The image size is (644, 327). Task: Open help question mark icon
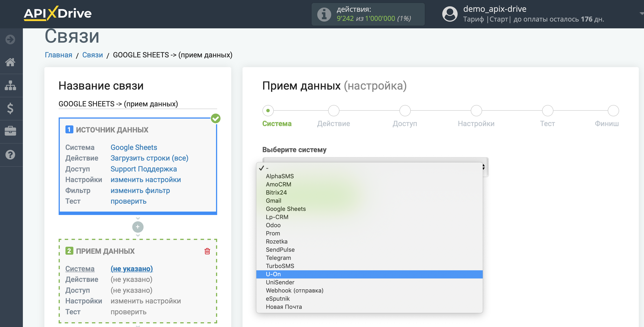[10, 154]
